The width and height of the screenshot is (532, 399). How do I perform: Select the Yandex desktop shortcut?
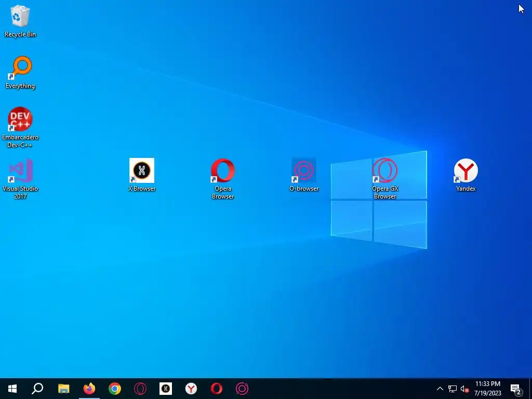466,175
